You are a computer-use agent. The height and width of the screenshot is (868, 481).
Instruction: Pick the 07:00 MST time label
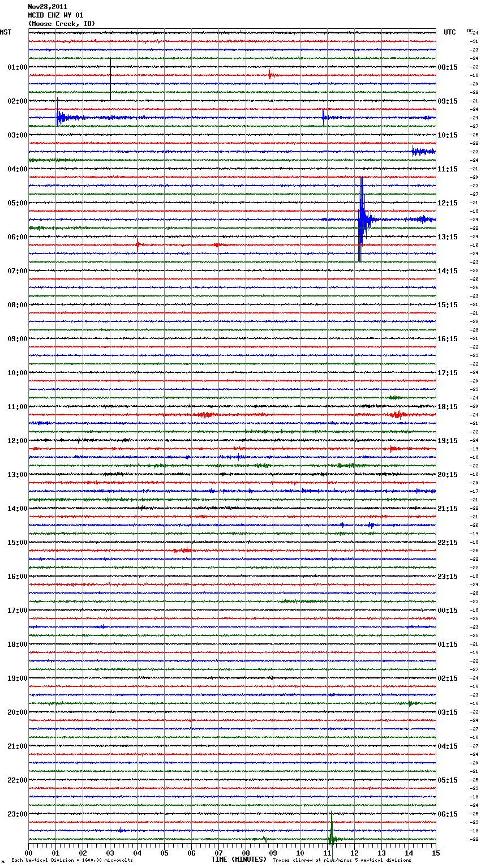(17, 271)
